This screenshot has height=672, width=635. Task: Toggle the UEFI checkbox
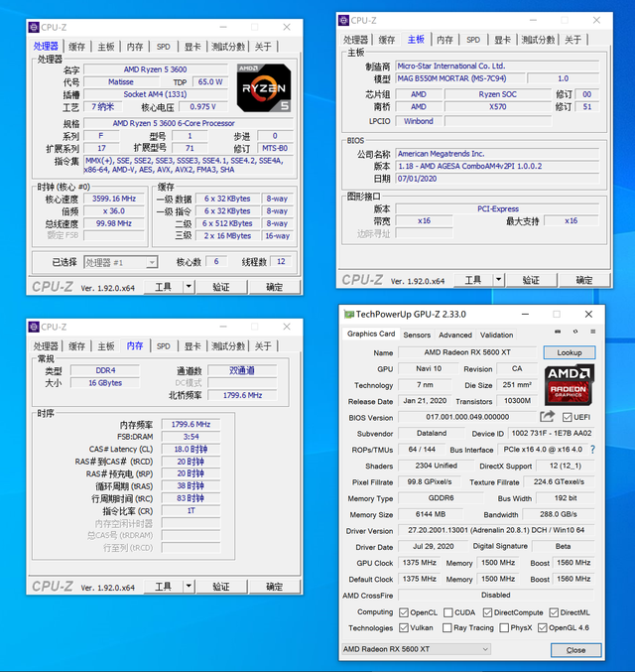pos(567,417)
